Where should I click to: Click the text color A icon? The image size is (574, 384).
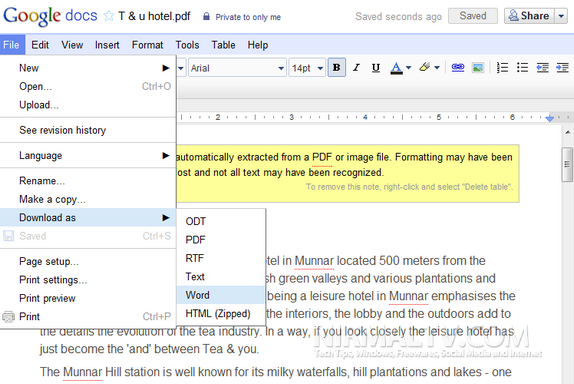(396, 68)
